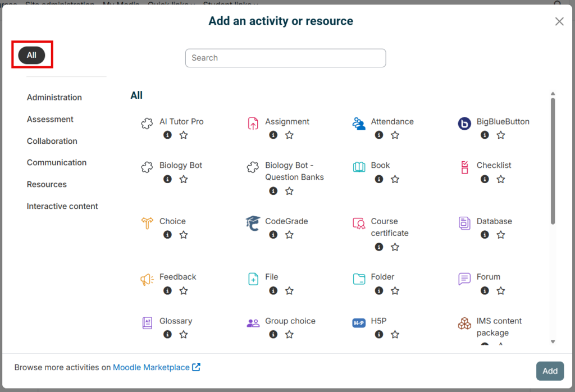Pick the Forum speech bubble icon

464,279
